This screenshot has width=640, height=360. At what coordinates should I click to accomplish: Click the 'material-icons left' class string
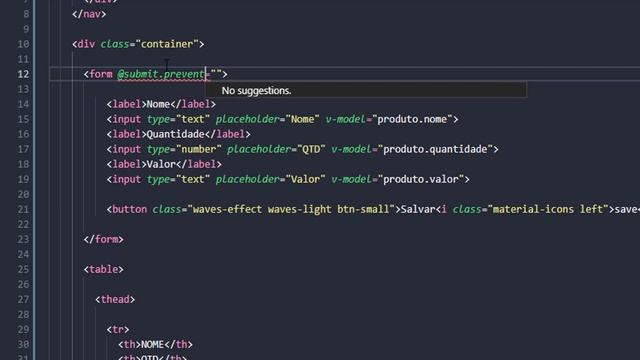click(548, 209)
